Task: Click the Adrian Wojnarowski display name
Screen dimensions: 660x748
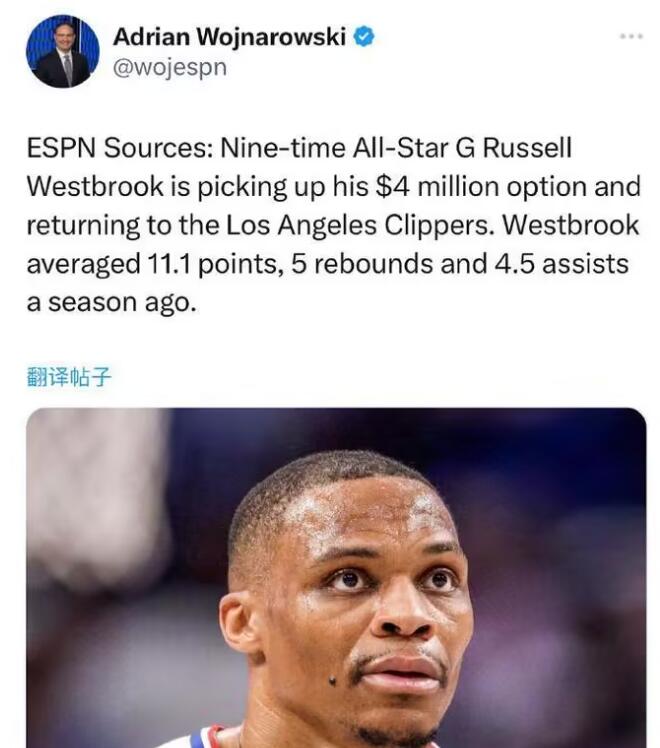Action: click(229, 37)
